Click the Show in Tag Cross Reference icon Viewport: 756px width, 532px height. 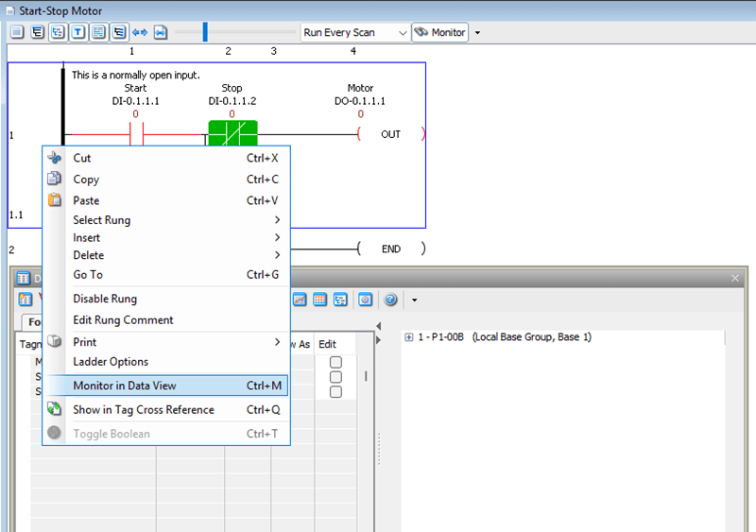[54, 409]
